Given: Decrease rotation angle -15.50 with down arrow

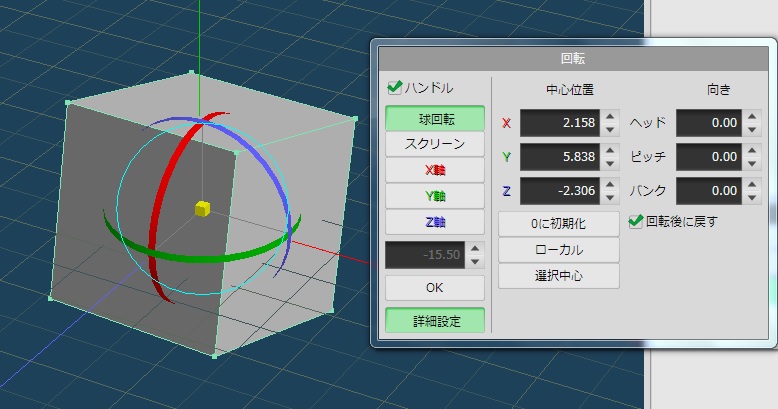Looking at the screenshot, I should [475, 262].
